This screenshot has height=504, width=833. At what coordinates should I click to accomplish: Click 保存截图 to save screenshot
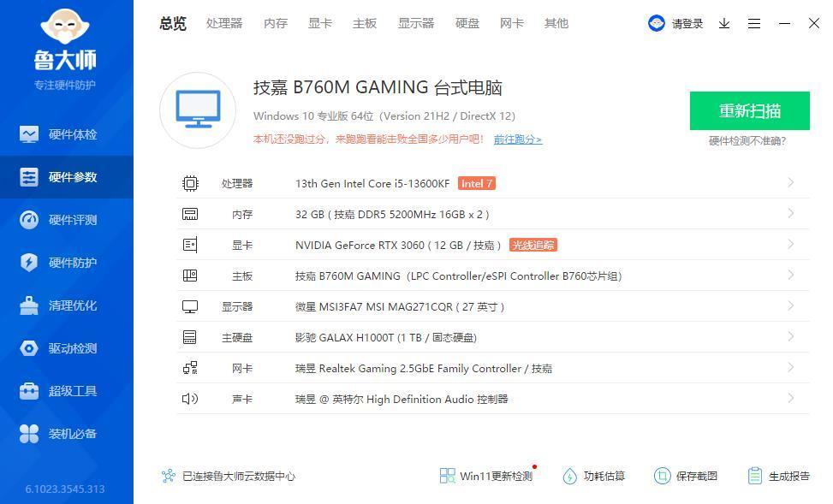pos(686,476)
